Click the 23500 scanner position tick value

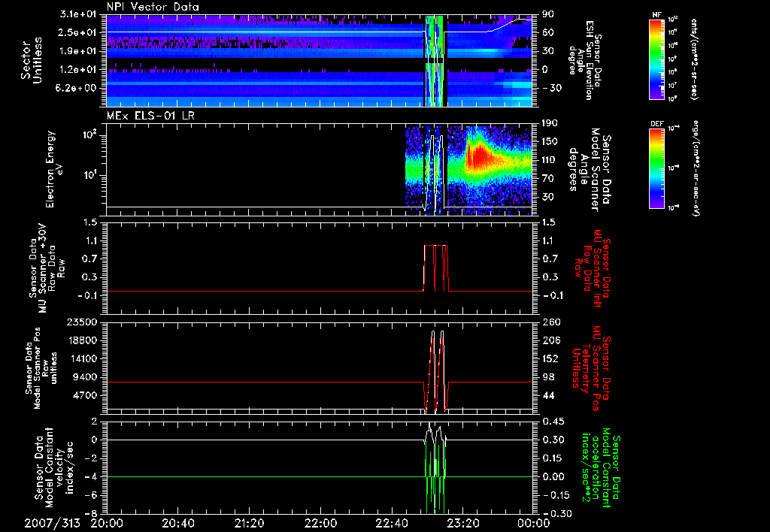click(x=81, y=322)
